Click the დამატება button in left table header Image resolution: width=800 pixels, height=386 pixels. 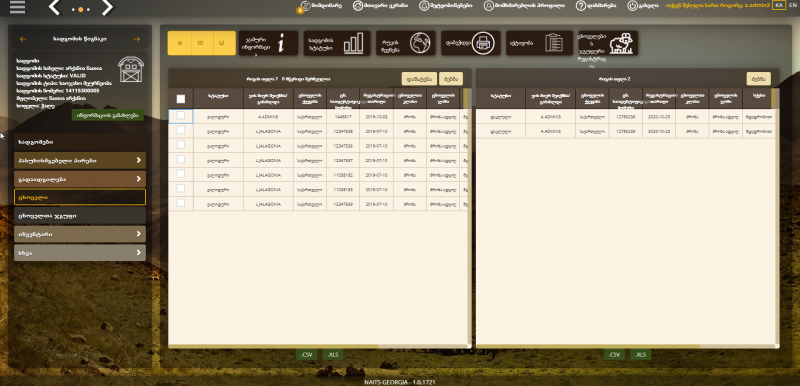[419, 79]
